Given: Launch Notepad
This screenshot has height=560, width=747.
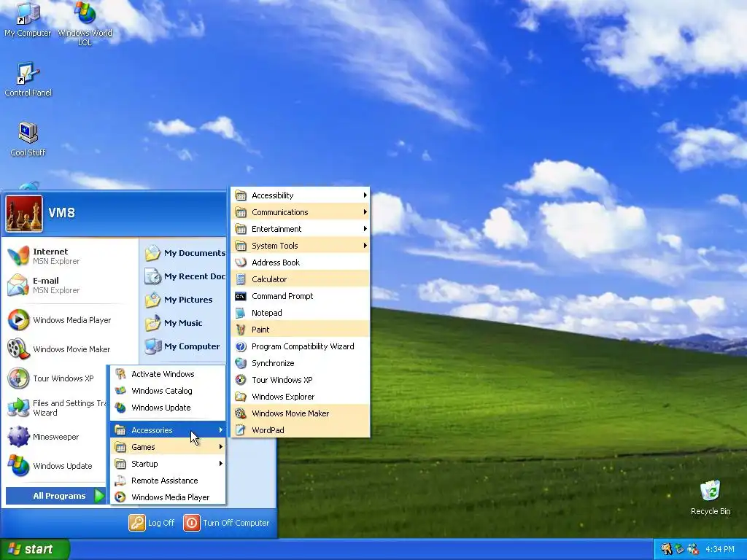Looking at the screenshot, I should tap(300, 313).
